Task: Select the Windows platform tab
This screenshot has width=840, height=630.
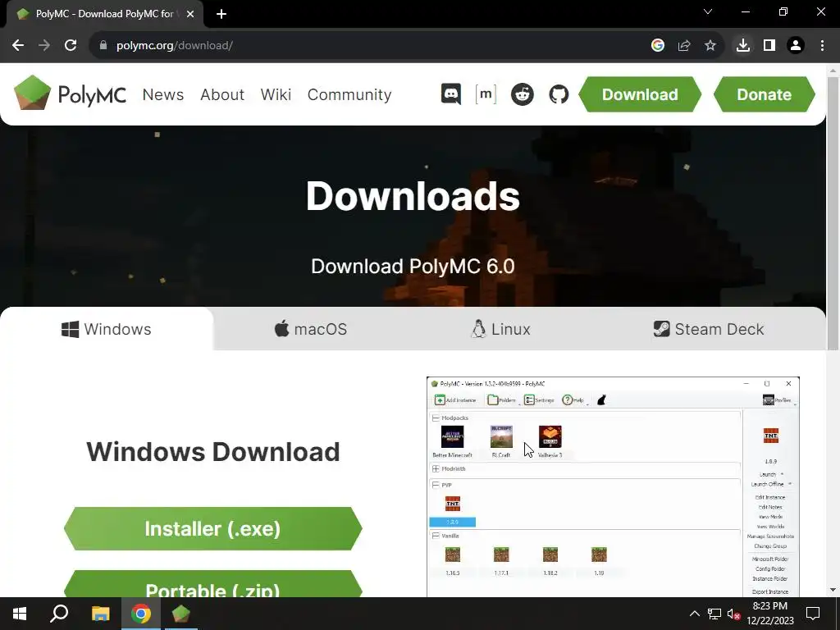Action: [x=107, y=329]
